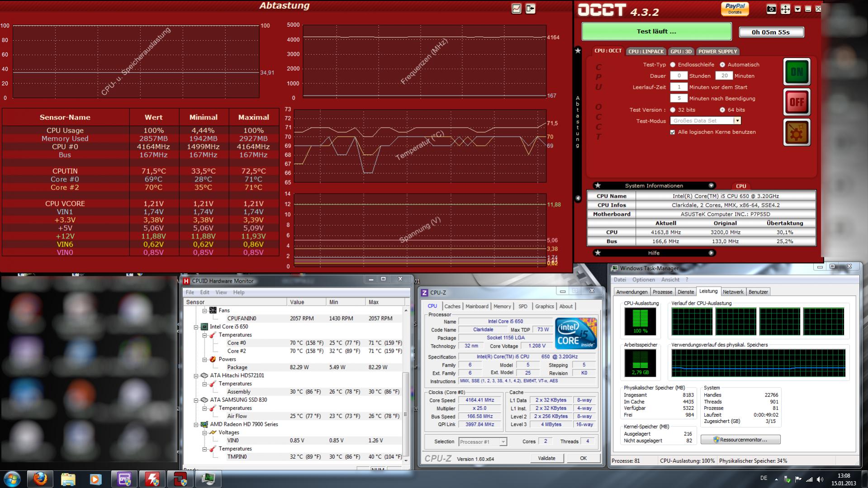The height and width of the screenshot is (488, 868).
Task: Stop test with the red OFF button
Action: (797, 102)
